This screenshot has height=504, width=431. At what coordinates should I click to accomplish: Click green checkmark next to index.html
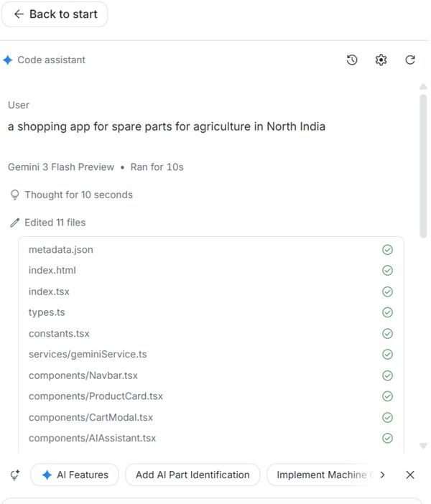pyautogui.click(x=388, y=271)
